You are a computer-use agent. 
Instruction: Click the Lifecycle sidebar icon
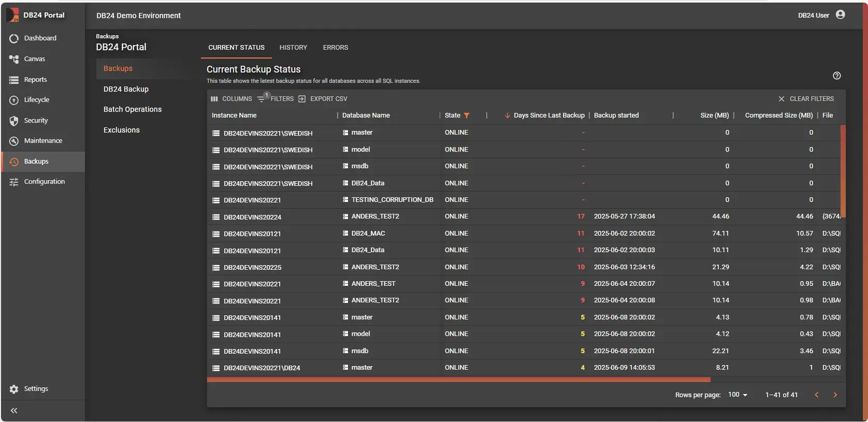(x=14, y=100)
